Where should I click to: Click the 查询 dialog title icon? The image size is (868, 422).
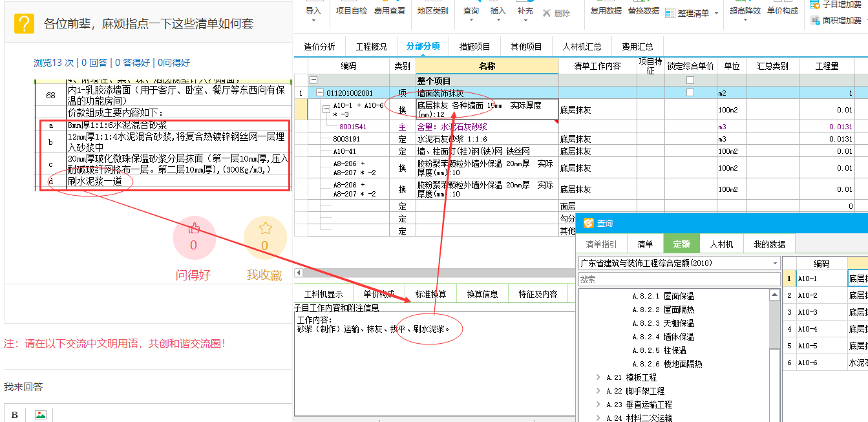point(588,223)
